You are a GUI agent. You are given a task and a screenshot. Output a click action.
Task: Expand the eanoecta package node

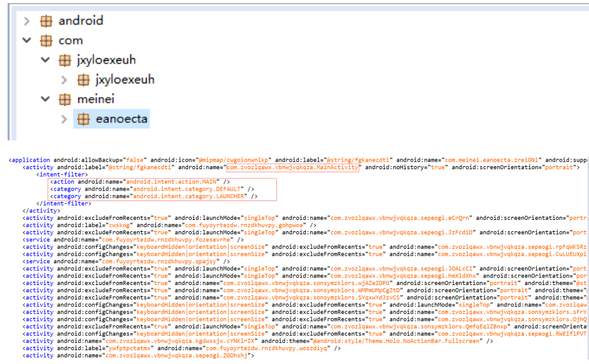pyautogui.click(x=64, y=118)
